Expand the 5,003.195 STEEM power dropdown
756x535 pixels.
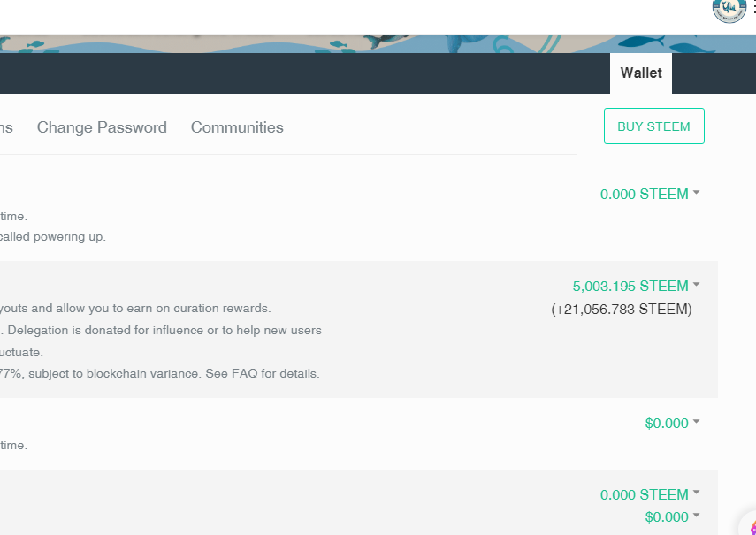point(636,286)
